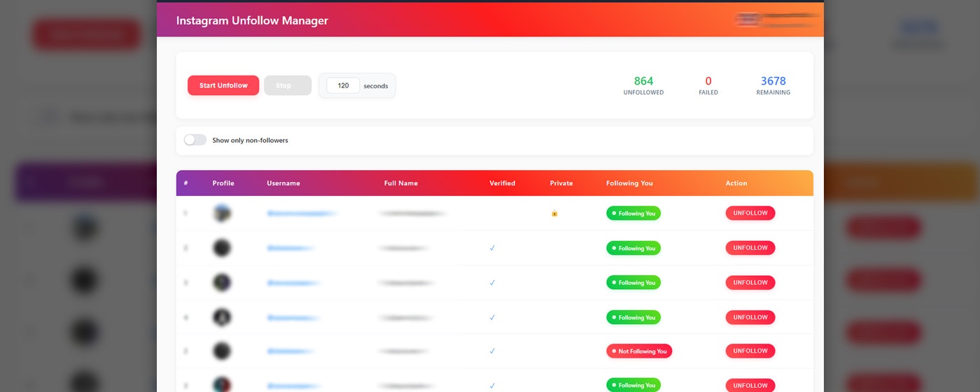This screenshot has width=980, height=392.
Task: Open the blurred username link in row 1
Action: pyautogui.click(x=302, y=213)
